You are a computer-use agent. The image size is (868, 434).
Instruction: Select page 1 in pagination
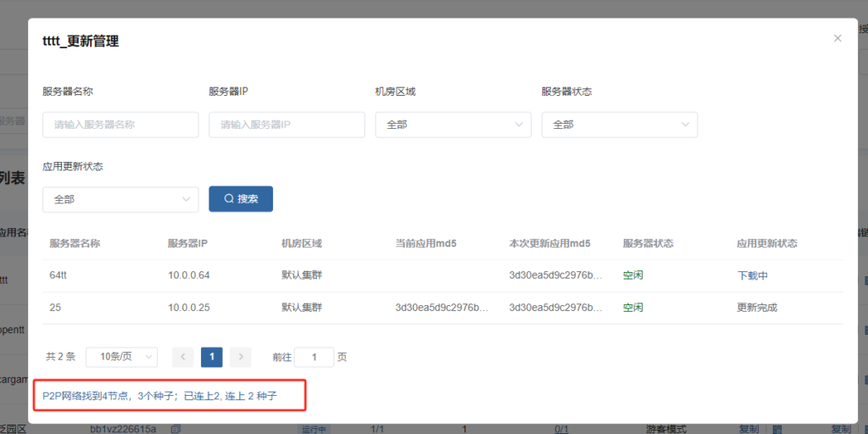(212, 357)
